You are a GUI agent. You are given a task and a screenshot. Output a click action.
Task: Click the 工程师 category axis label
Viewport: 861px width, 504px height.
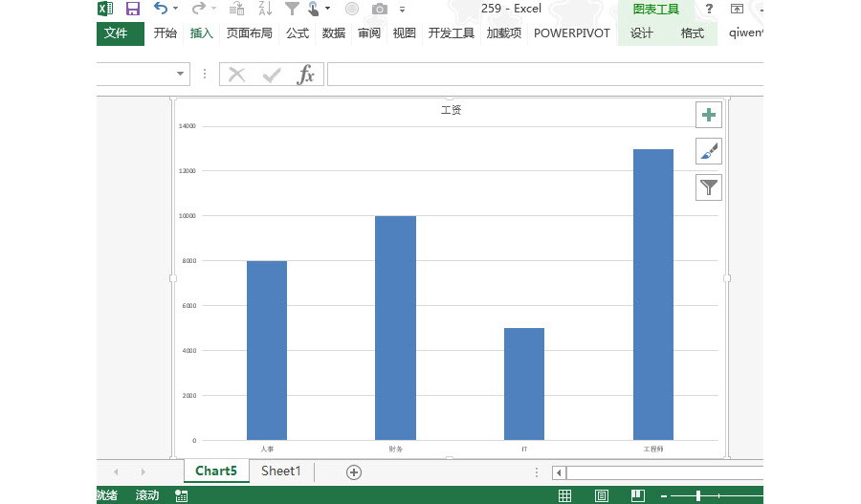pyautogui.click(x=653, y=449)
